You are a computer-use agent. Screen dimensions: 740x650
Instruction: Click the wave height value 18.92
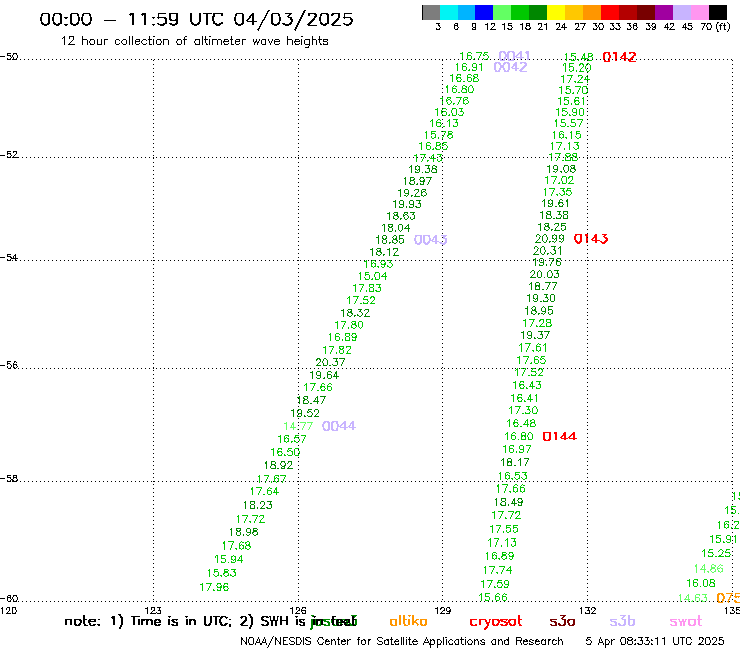click(x=278, y=465)
